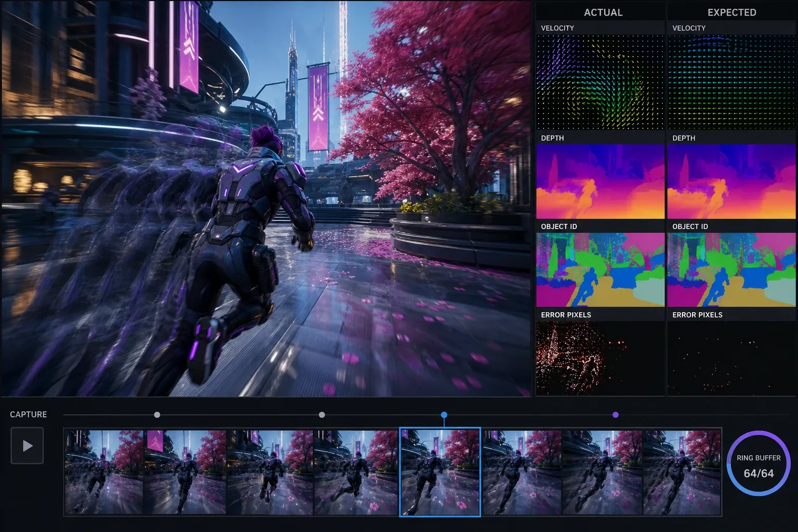Open the Actual error pixels view
Image resolution: width=798 pixels, height=532 pixels.
(600, 358)
